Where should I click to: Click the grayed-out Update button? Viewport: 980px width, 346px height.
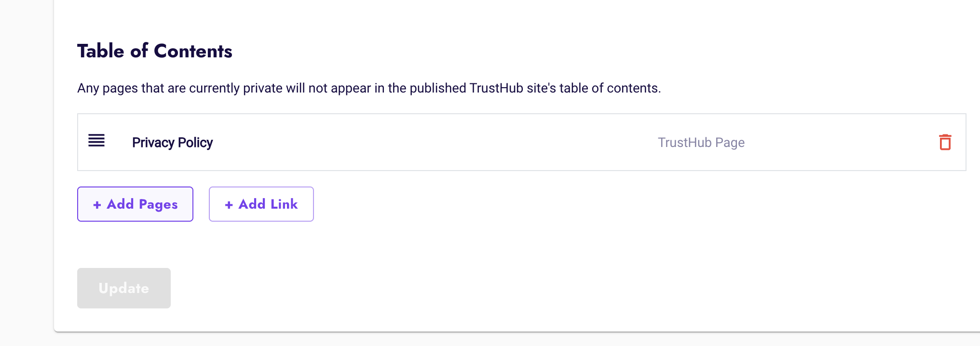[124, 288]
